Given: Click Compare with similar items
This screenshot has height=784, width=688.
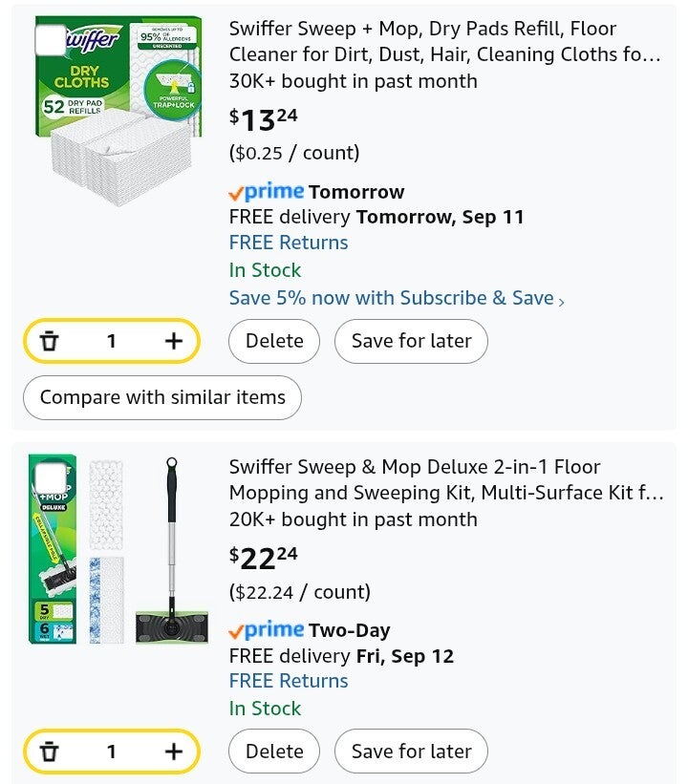Looking at the screenshot, I should click(x=162, y=397).
